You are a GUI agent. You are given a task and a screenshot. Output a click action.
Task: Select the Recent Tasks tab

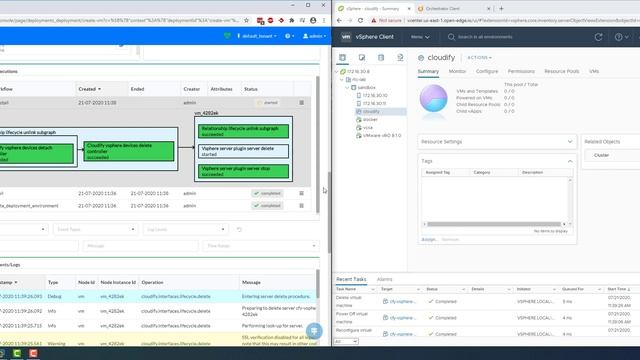coord(351,280)
